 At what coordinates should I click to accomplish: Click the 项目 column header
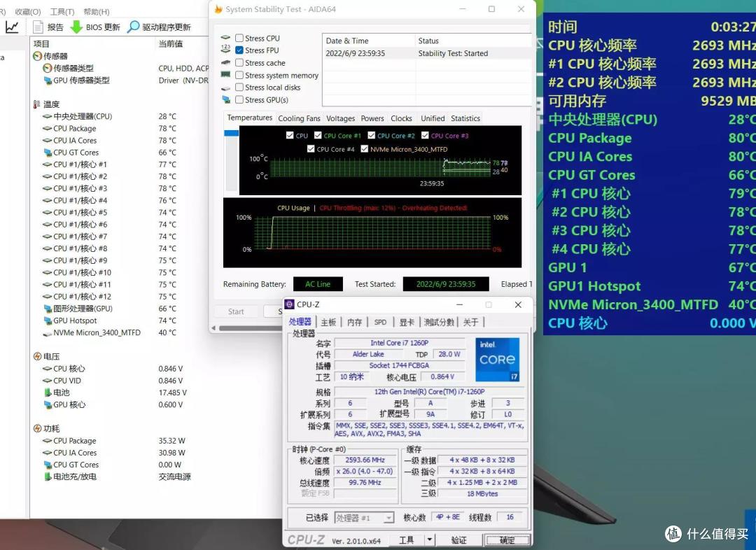click(x=41, y=44)
